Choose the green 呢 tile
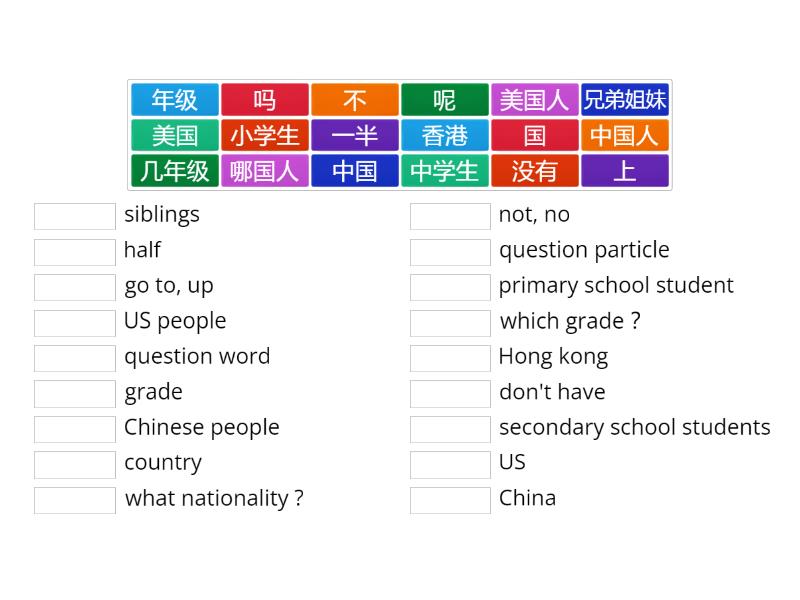 pyautogui.click(x=445, y=100)
